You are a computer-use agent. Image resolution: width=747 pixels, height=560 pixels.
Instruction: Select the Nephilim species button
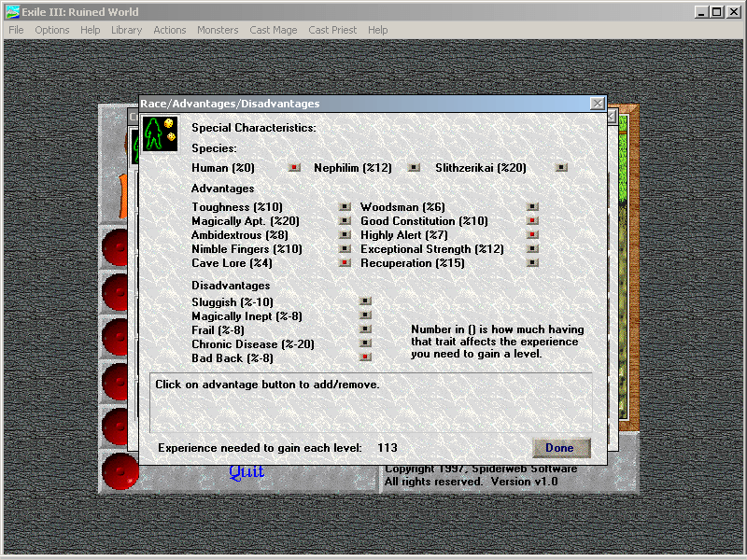(x=414, y=168)
